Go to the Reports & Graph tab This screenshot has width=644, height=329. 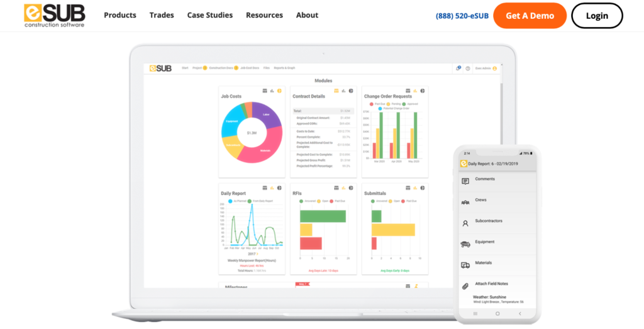(284, 67)
